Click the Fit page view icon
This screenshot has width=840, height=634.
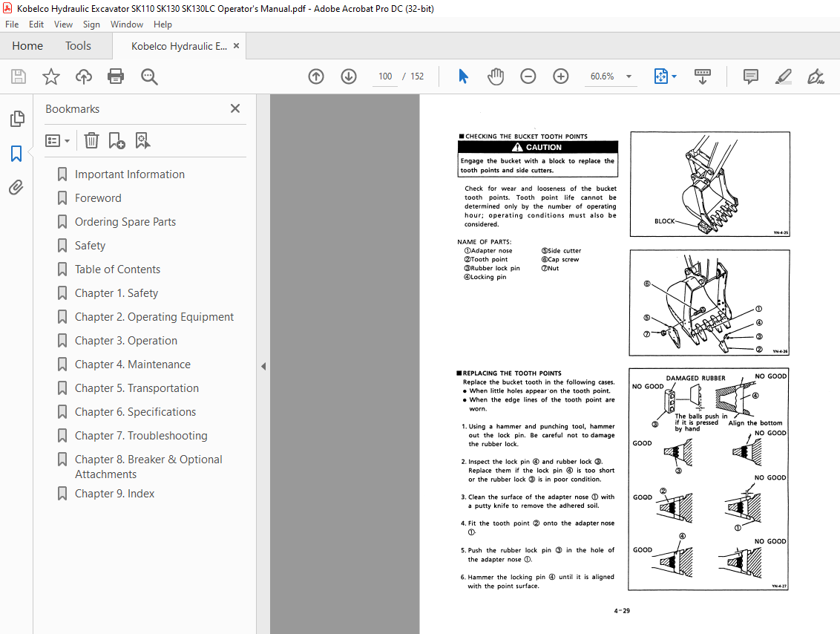click(x=661, y=76)
